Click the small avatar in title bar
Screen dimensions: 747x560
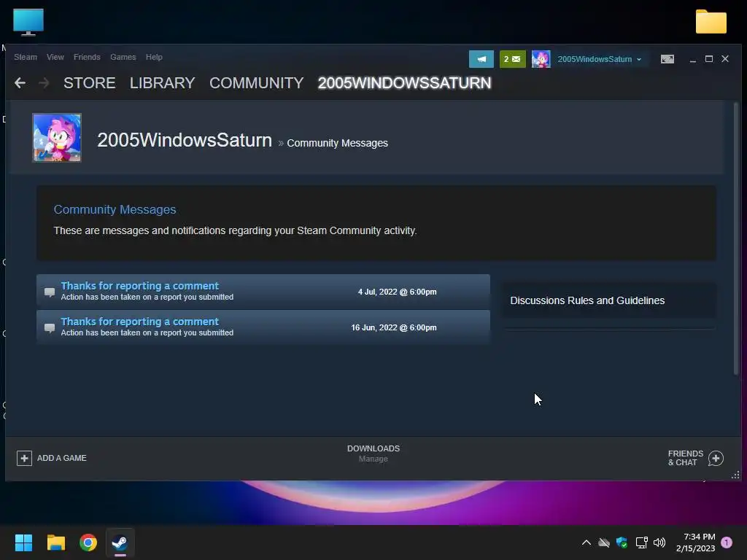pyautogui.click(x=541, y=59)
